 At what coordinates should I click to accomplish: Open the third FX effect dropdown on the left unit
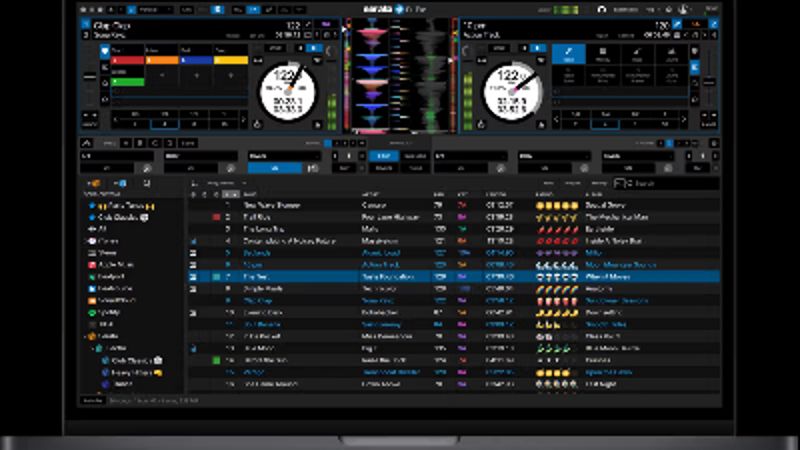click(284, 156)
